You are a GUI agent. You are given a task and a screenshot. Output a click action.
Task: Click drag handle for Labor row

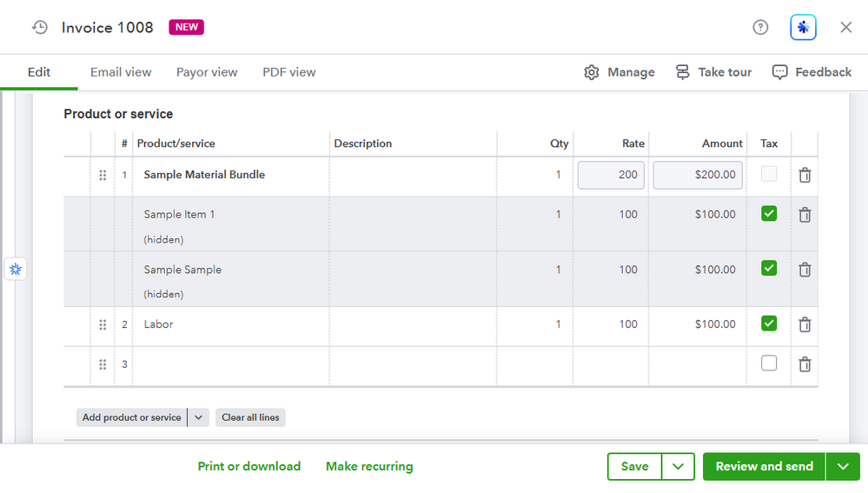click(x=103, y=324)
